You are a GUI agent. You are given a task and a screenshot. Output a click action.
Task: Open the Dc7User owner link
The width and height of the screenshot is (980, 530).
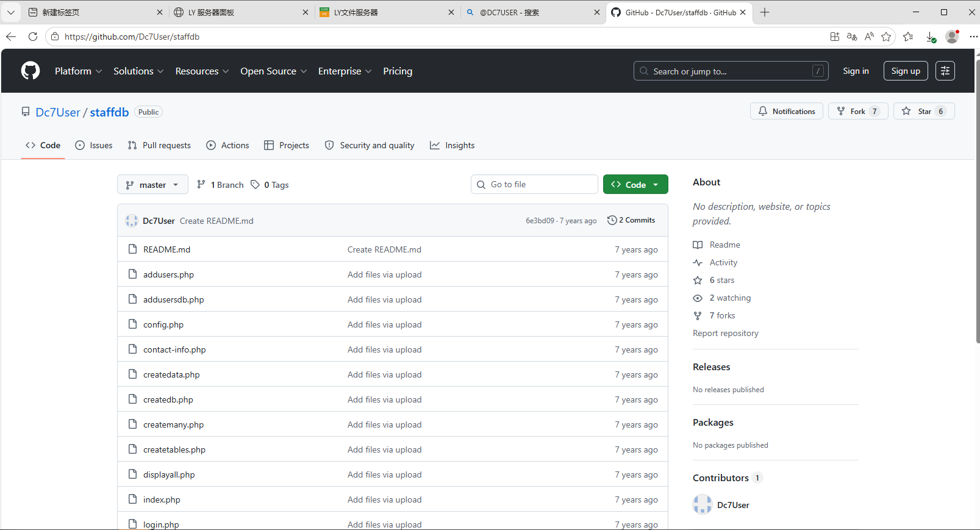tap(58, 112)
